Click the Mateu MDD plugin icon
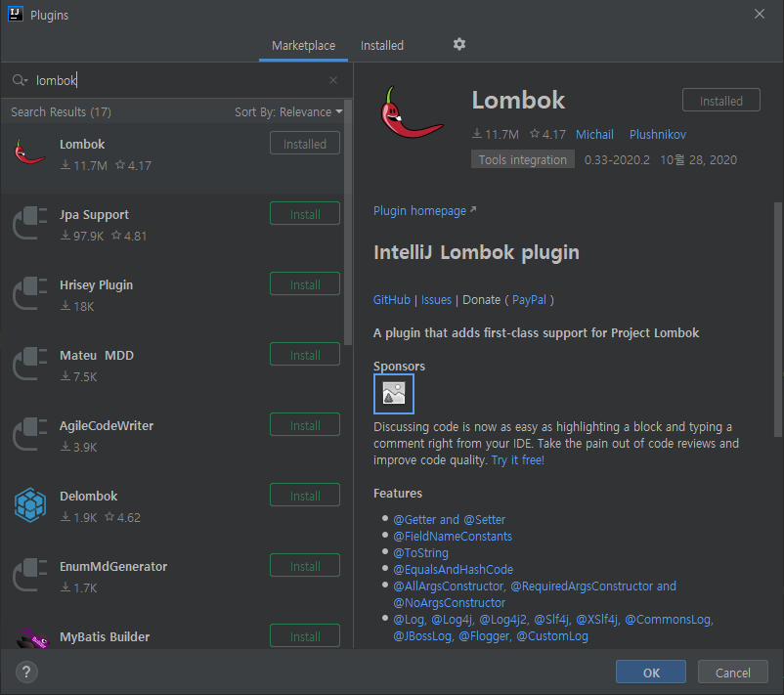This screenshot has width=784, height=695. [x=30, y=364]
